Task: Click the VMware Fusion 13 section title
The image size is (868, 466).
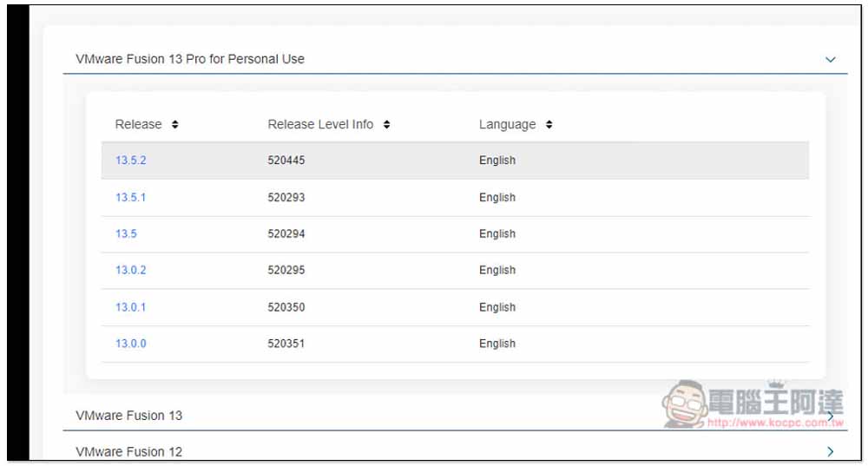Action: [129, 416]
